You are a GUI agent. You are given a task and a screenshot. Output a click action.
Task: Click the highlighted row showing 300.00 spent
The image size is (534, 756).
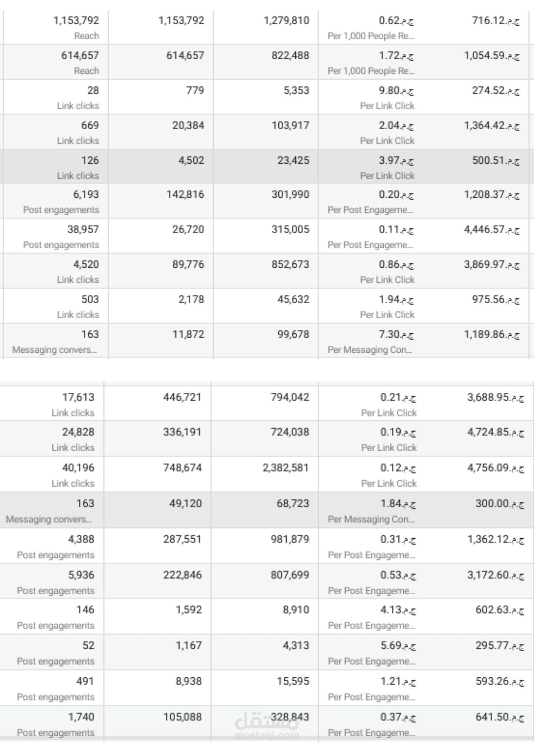click(267, 510)
